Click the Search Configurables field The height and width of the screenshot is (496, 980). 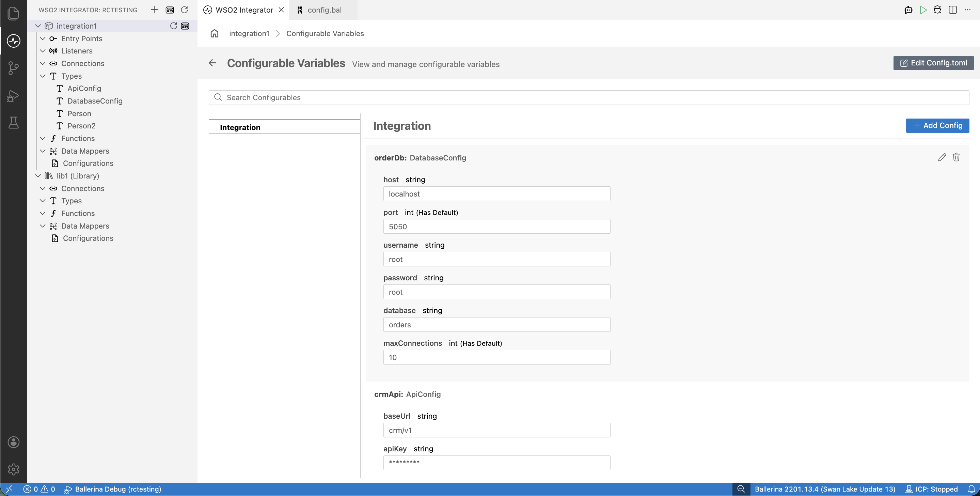coord(588,97)
